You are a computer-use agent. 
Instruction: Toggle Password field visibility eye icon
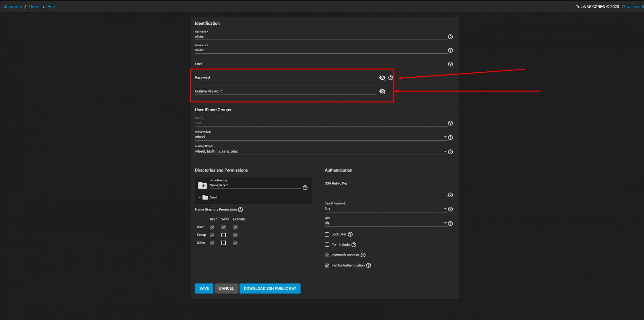point(382,78)
